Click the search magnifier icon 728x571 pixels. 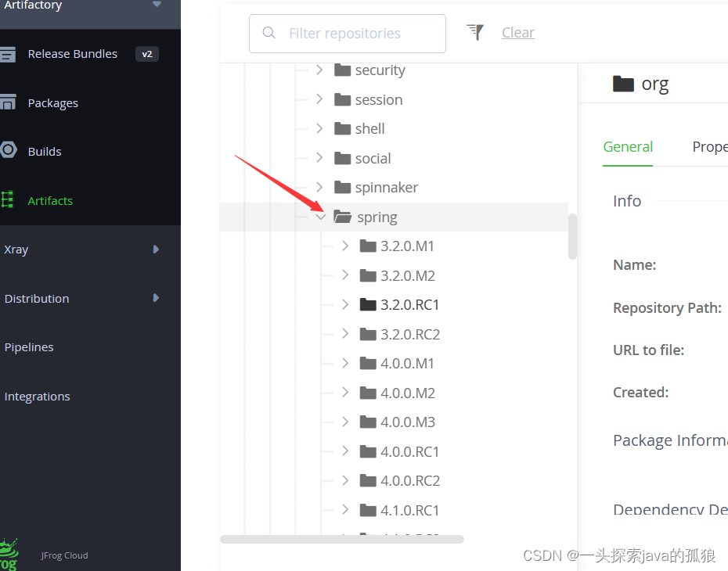(268, 33)
